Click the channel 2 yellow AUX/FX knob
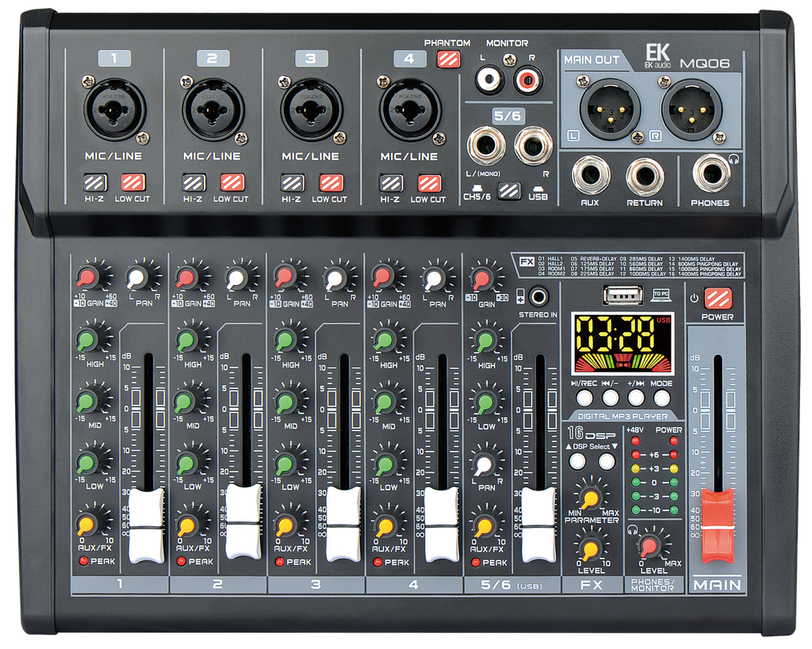 tap(186, 526)
